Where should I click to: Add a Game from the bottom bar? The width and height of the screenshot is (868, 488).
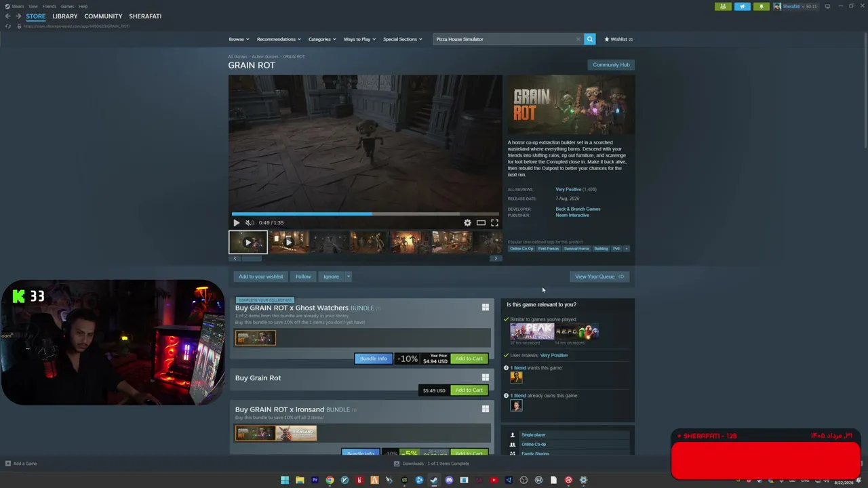(x=21, y=464)
